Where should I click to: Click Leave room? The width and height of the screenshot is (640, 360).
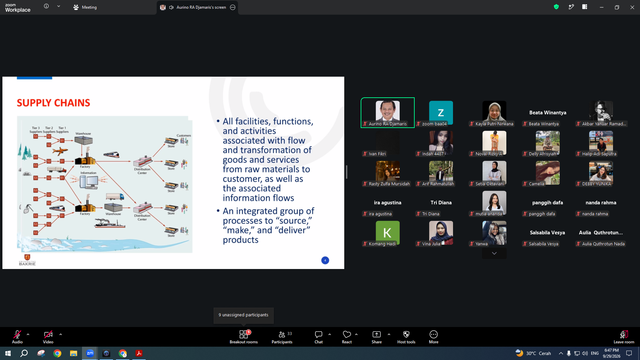624,337
